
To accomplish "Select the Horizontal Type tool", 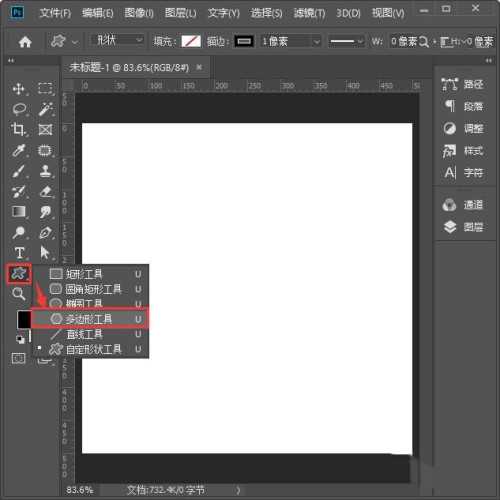I will tap(19, 253).
